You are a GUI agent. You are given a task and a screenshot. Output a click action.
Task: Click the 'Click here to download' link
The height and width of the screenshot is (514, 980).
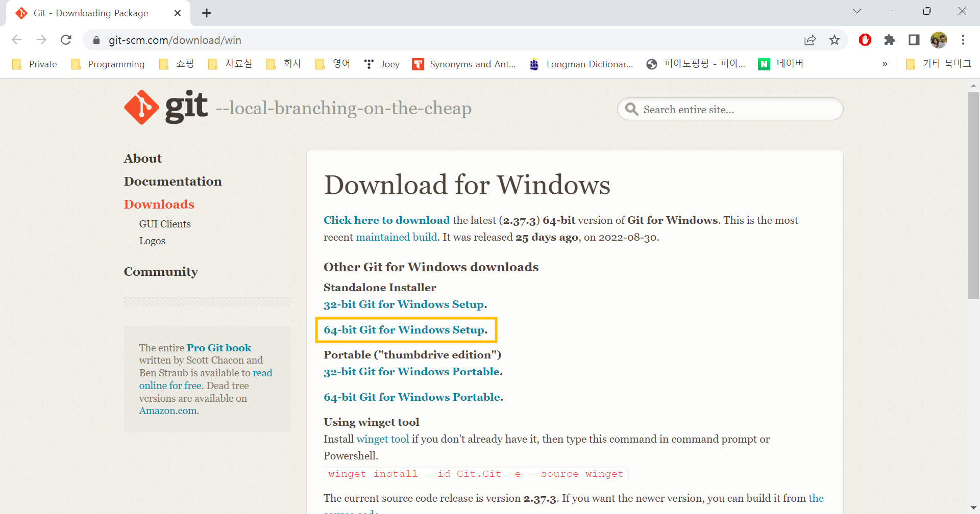tap(387, 220)
